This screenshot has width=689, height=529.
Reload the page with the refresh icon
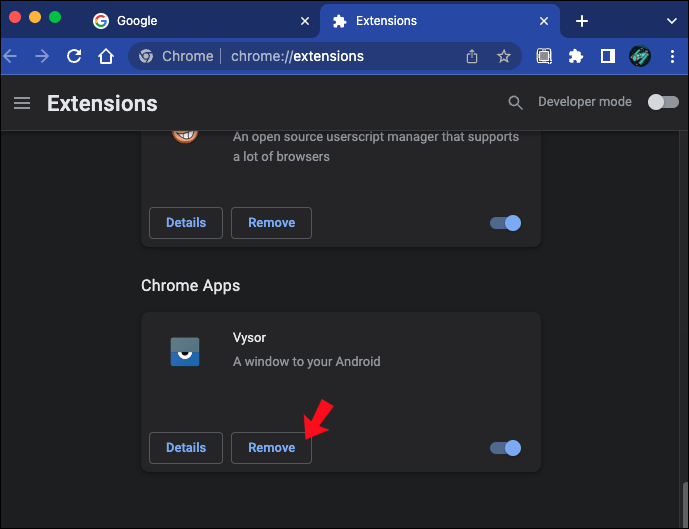pyautogui.click(x=74, y=56)
